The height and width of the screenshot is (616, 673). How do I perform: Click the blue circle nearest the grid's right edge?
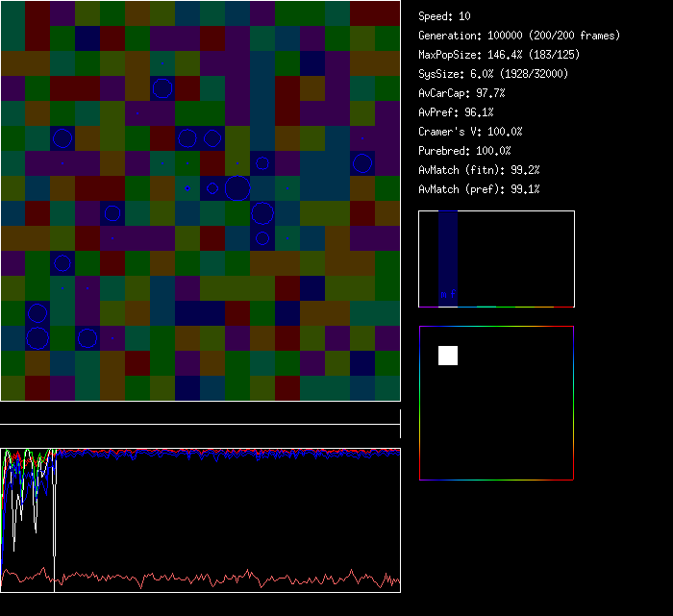362,163
